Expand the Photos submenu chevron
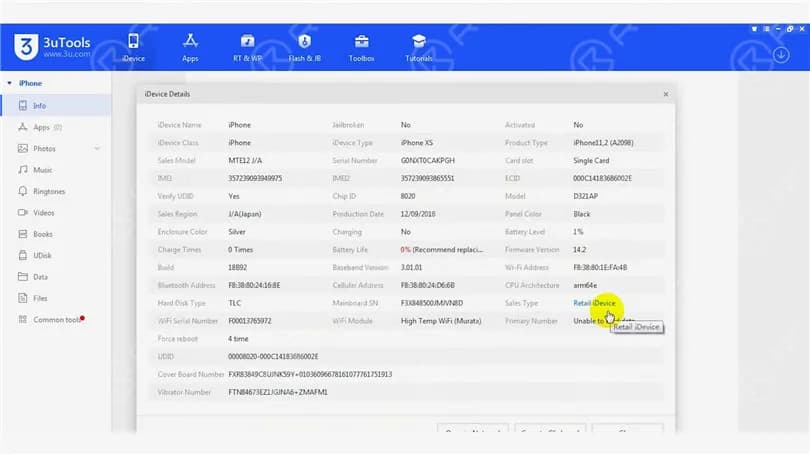 click(x=97, y=149)
